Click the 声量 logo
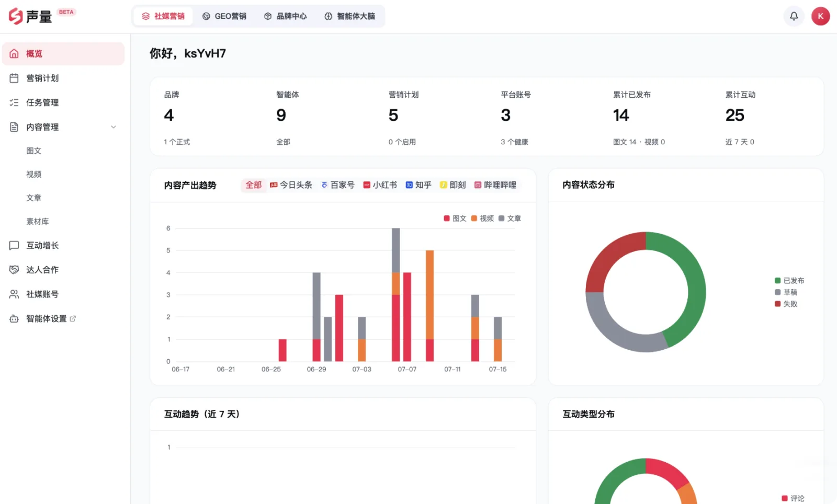The width and height of the screenshot is (837, 504). [31, 16]
